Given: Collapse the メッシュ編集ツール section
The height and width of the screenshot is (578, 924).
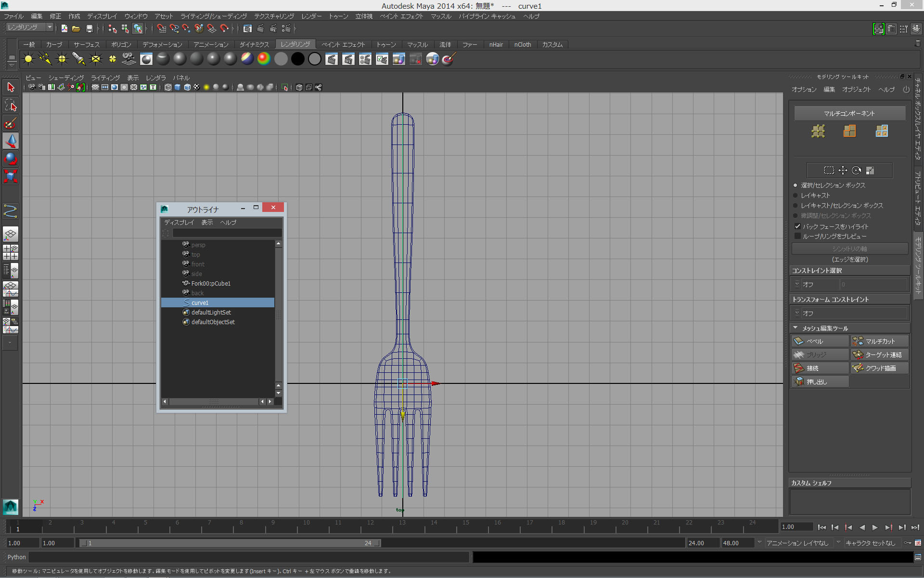Looking at the screenshot, I should click(795, 328).
